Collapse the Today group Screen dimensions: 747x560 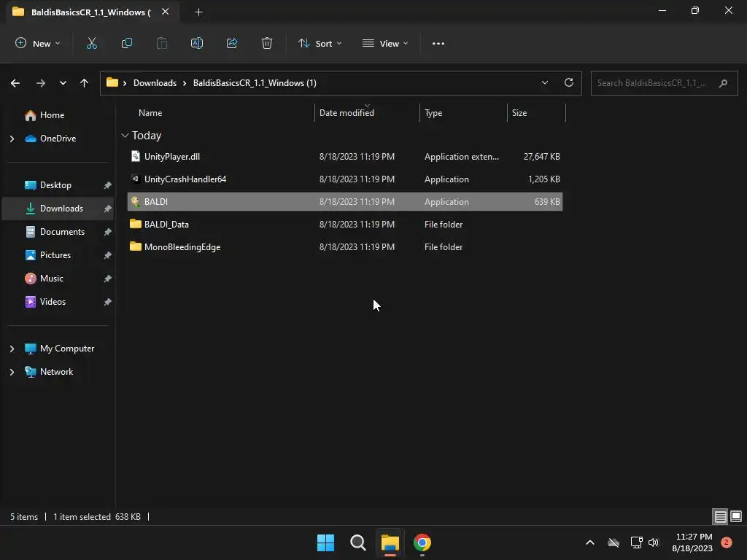tap(125, 136)
